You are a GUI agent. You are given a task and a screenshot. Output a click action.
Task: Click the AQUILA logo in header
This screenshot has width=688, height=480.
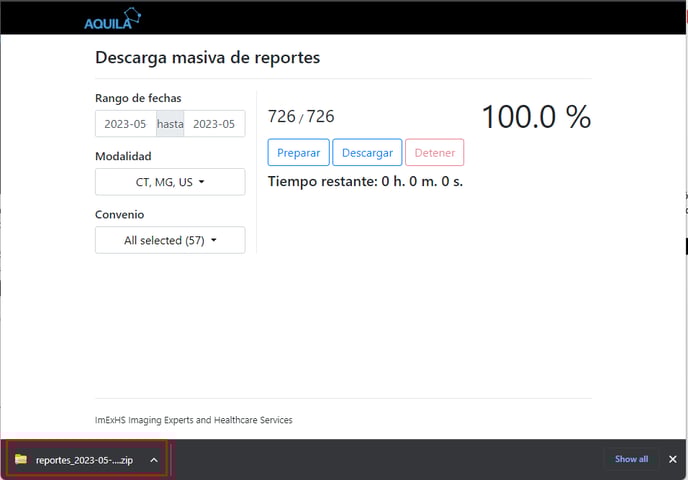[x=112, y=18]
